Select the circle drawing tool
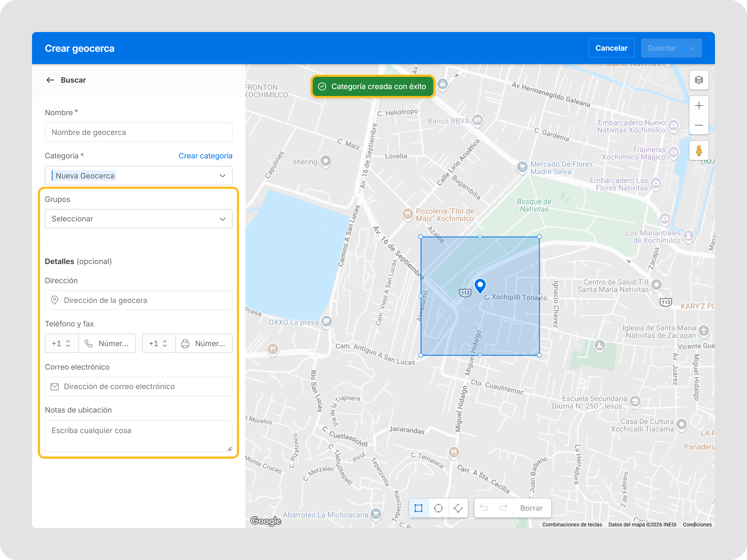747x560 pixels. 438,508
